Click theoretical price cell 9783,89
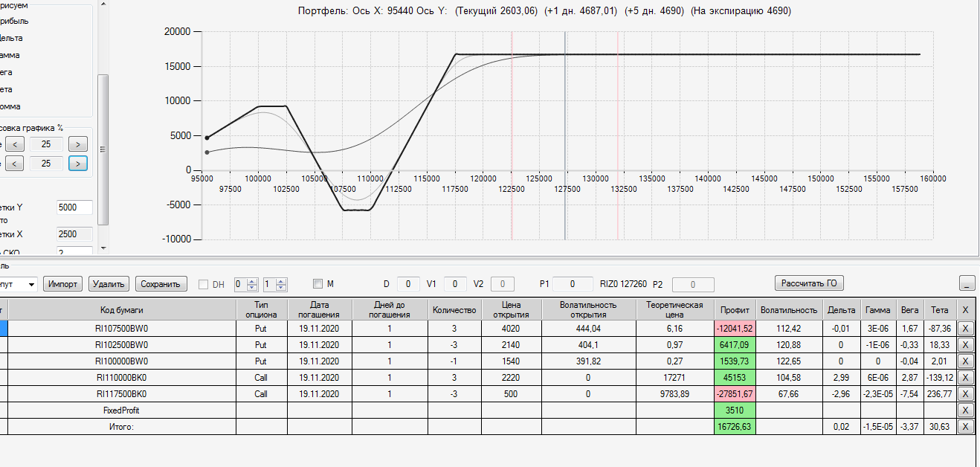 (x=674, y=393)
